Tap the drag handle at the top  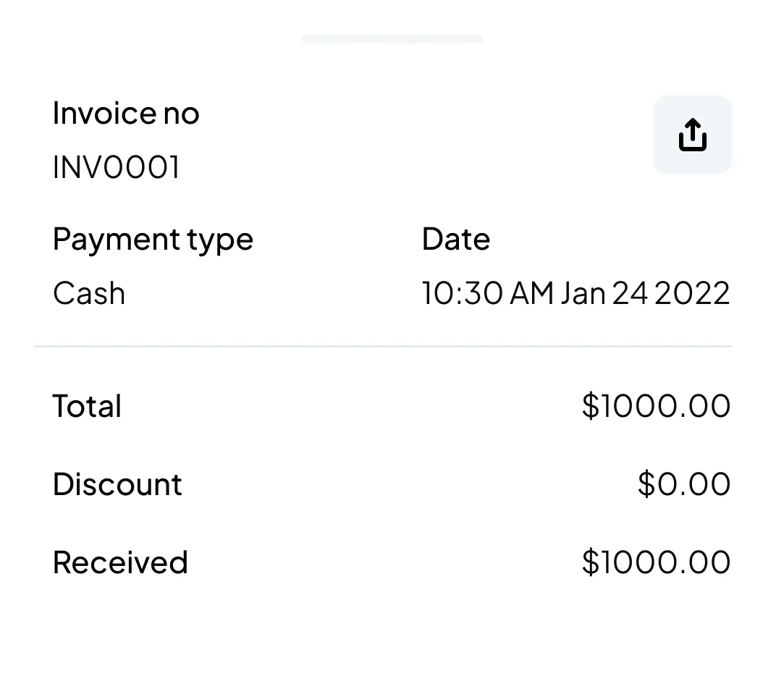click(x=392, y=38)
